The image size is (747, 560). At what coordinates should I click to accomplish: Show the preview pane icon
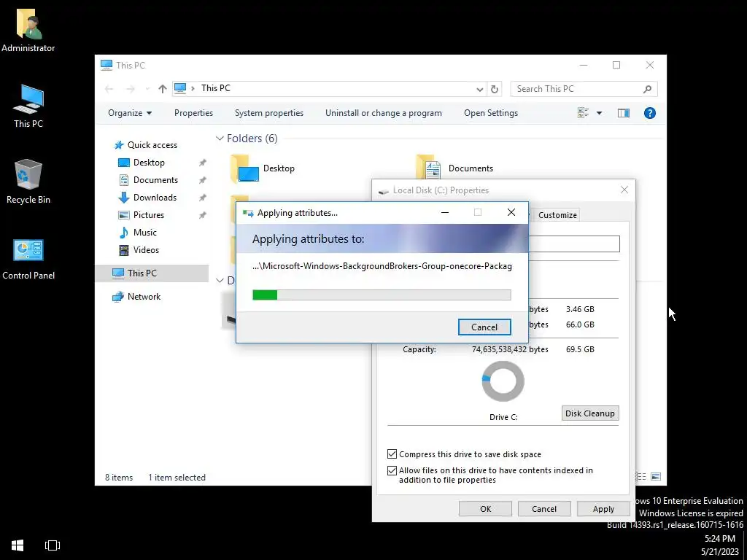624,113
